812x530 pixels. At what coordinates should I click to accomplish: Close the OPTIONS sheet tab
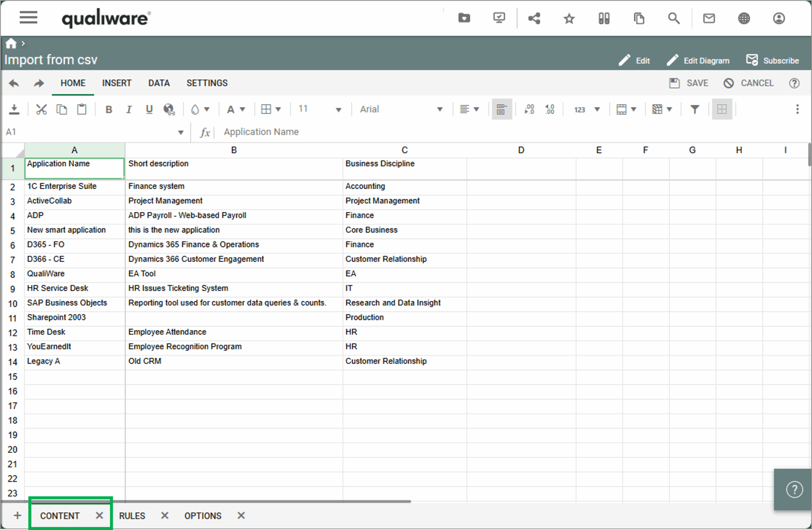[241, 515]
